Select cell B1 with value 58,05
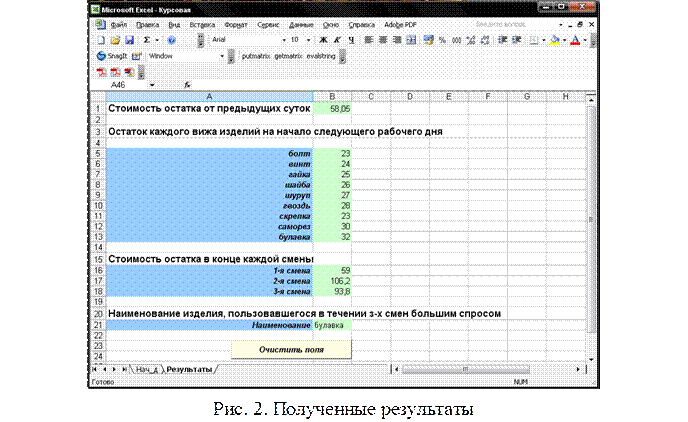The width and height of the screenshot is (688, 422). 332,108
